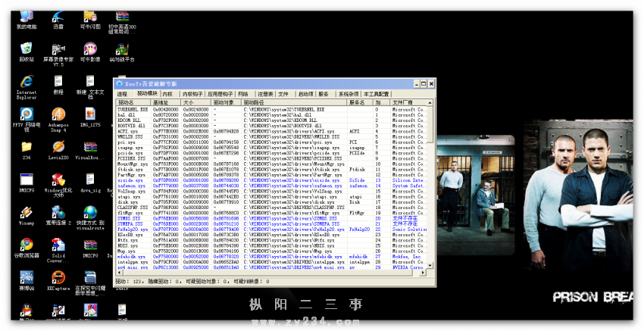Launch the LevinISO desktop icon

58,150
